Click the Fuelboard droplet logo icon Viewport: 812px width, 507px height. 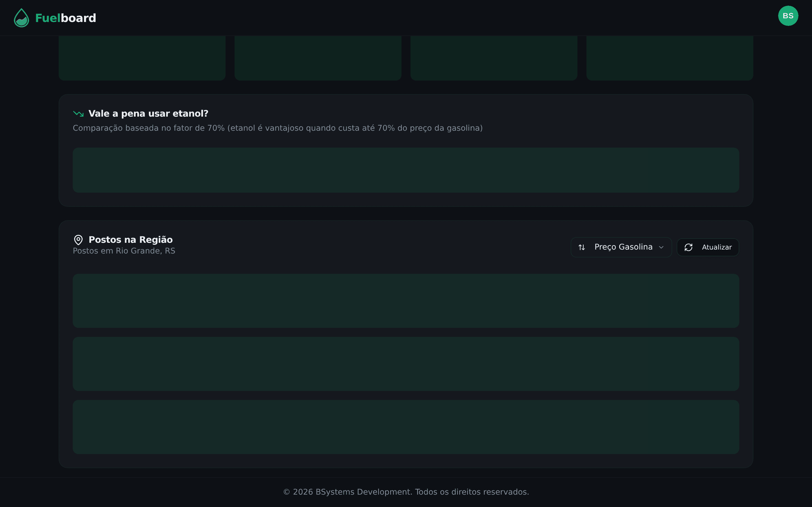click(21, 18)
